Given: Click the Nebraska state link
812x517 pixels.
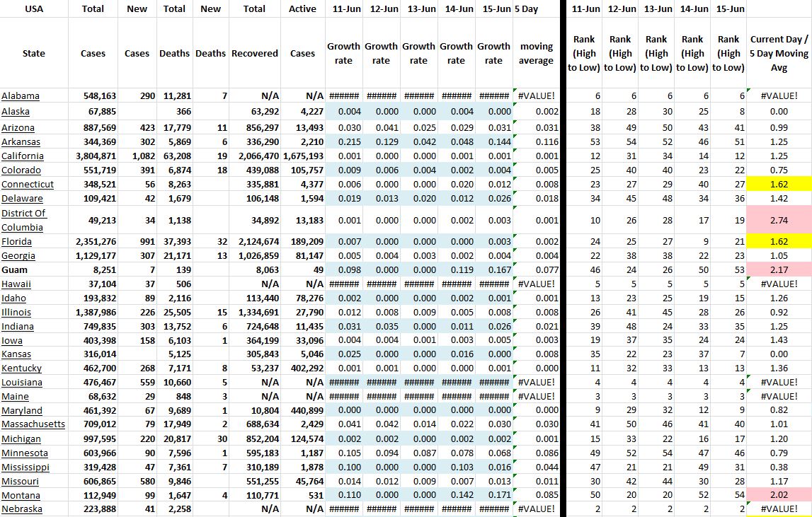Looking at the screenshot, I should click(x=22, y=509).
